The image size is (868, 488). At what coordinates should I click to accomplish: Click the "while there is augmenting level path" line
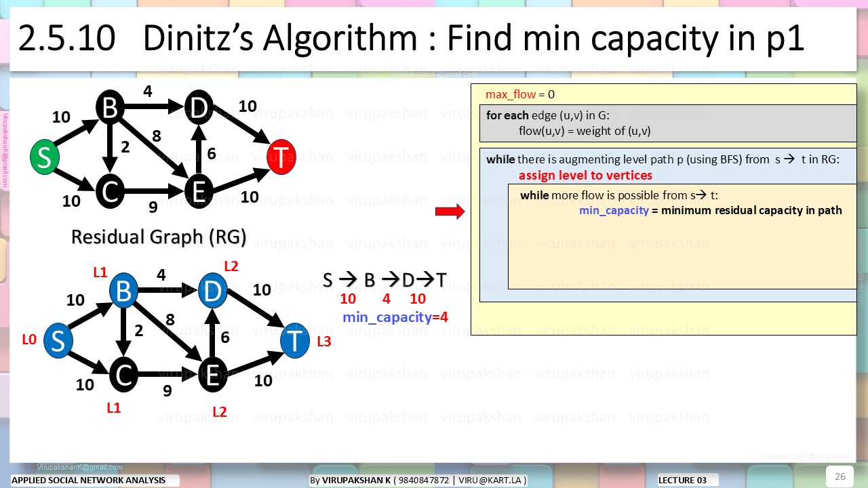663,160
